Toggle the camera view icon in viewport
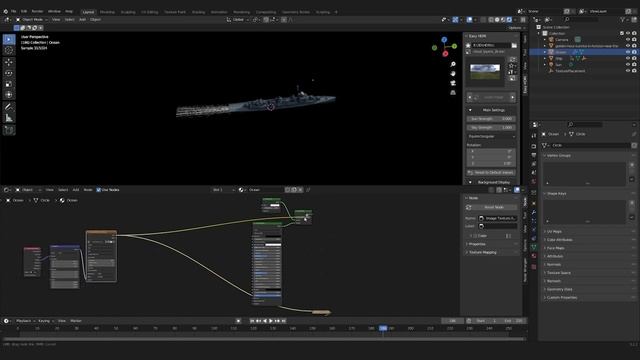 tap(453, 83)
